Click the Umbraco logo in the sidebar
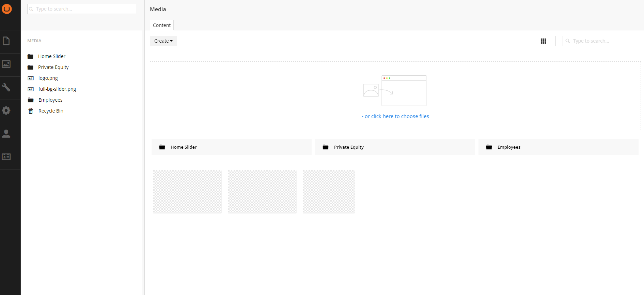 (7, 9)
